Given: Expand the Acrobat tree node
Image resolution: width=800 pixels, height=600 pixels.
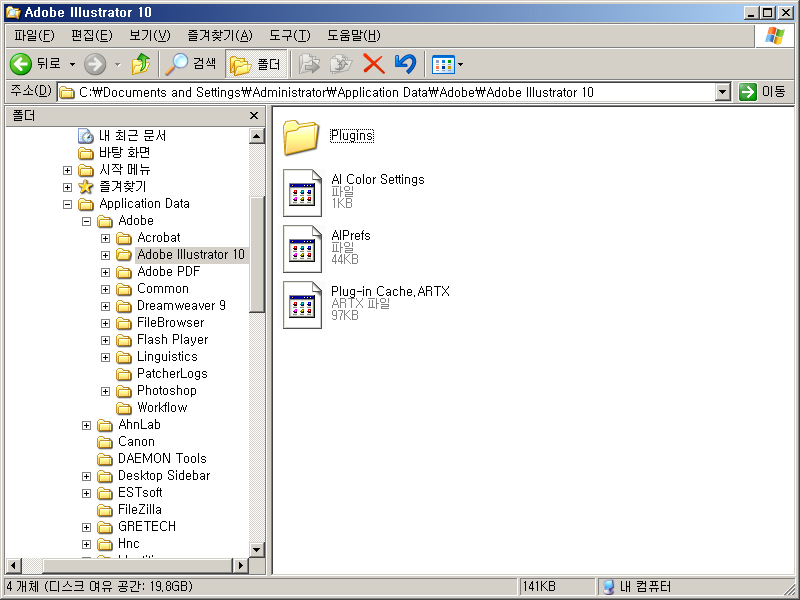Looking at the screenshot, I should pos(105,238).
